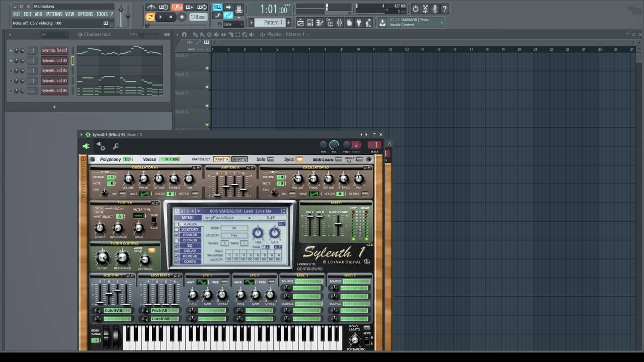Screen dimensions: 644x362
Task: Click the Sylenth1 MENU button
Action: tap(187, 218)
